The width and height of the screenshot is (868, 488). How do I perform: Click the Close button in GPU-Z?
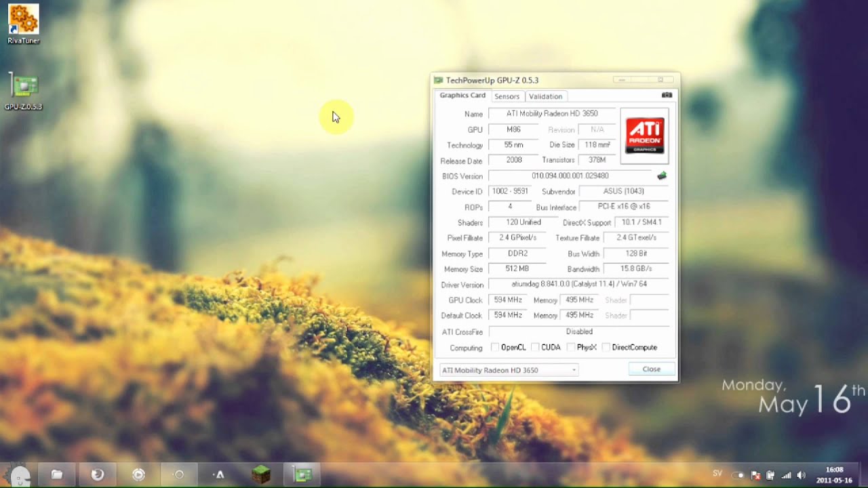(x=651, y=369)
